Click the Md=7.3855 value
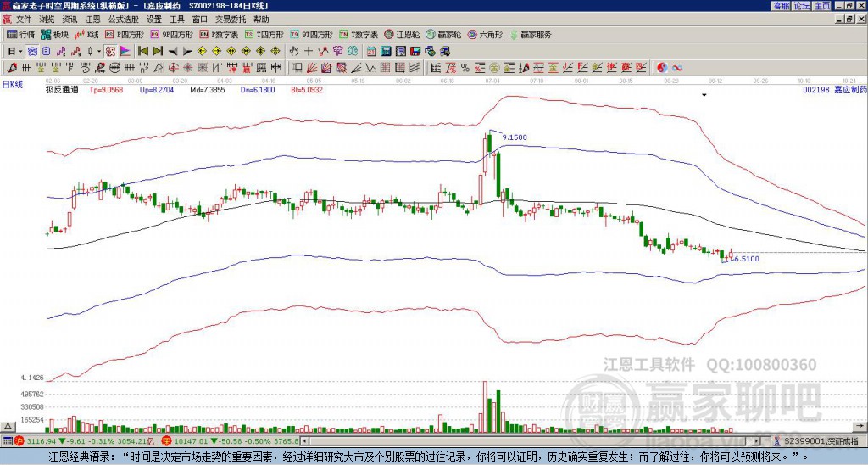Screen dimensions: 868x465 [208, 90]
